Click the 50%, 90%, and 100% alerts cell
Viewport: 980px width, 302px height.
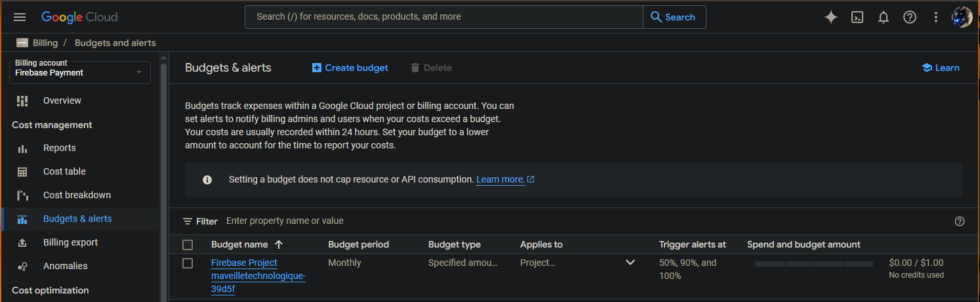click(x=688, y=269)
